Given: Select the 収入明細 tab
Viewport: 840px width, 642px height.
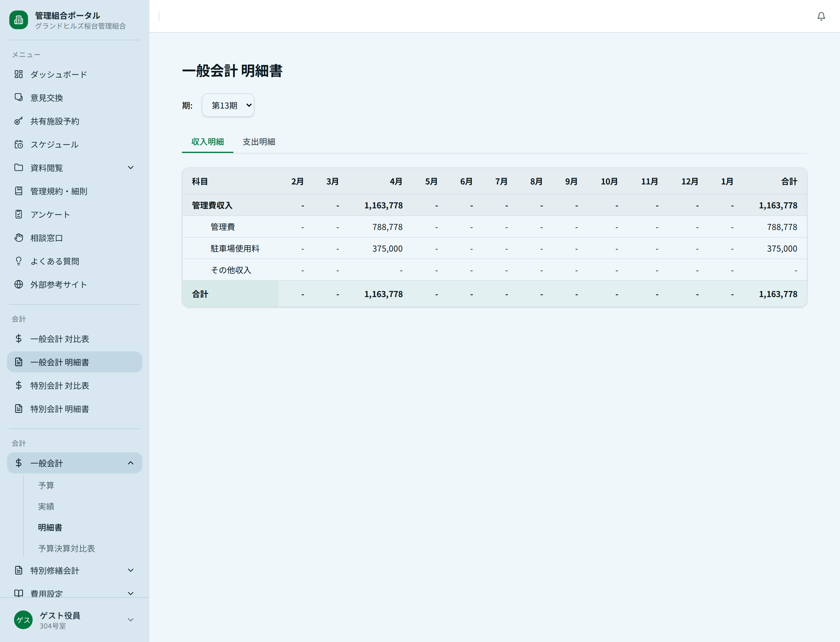Looking at the screenshot, I should [x=207, y=142].
